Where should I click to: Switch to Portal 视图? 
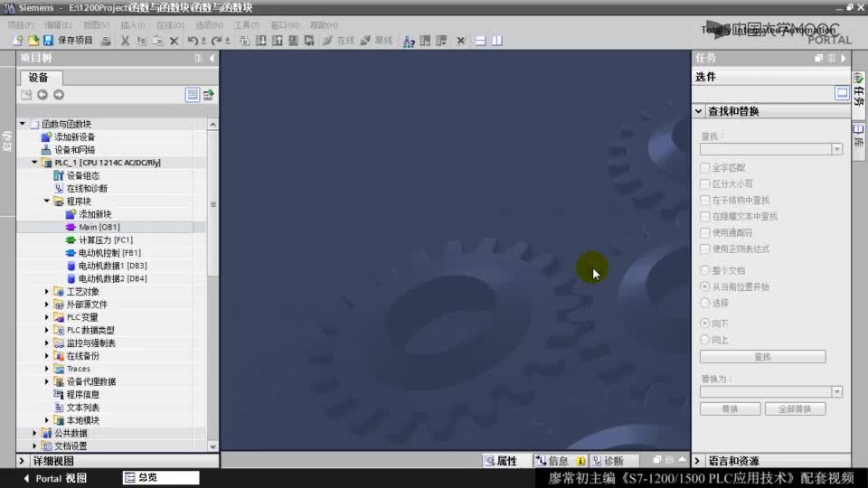pyautogui.click(x=55, y=478)
